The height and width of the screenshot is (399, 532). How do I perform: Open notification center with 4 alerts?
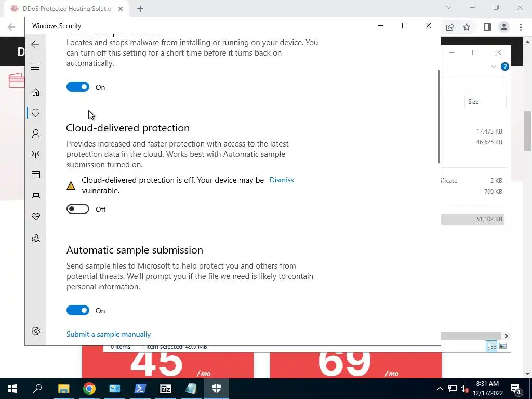coord(516,389)
